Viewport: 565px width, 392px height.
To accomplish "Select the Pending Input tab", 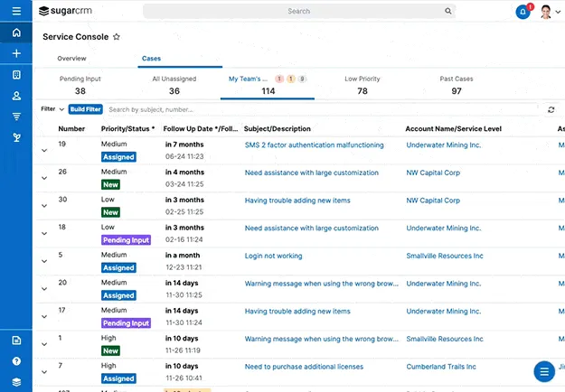I will (x=80, y=85).
